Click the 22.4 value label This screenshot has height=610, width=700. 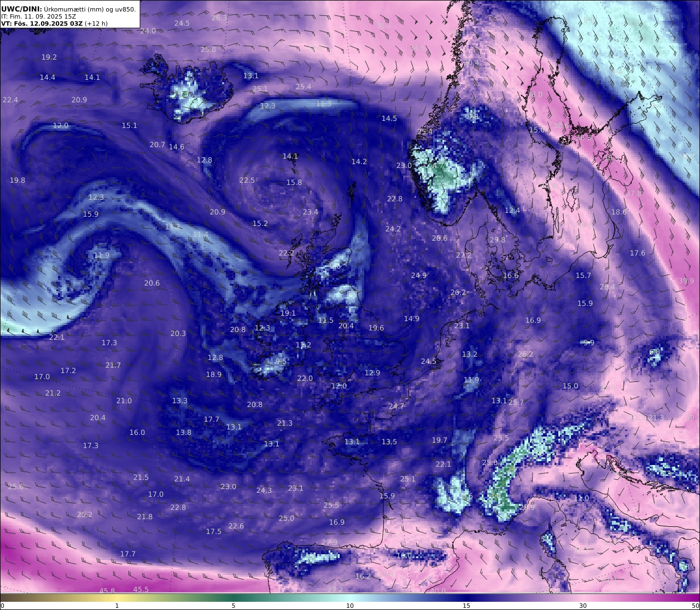point(10,100)
